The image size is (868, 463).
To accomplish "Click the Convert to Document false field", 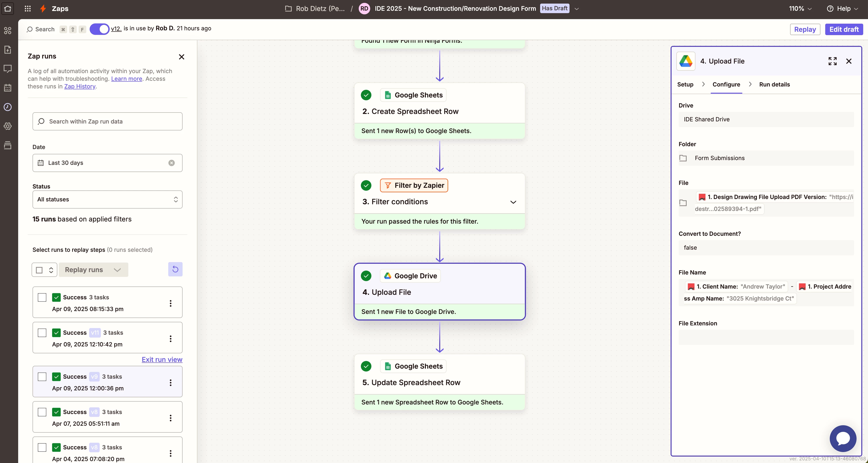I will tap(766, 248).
